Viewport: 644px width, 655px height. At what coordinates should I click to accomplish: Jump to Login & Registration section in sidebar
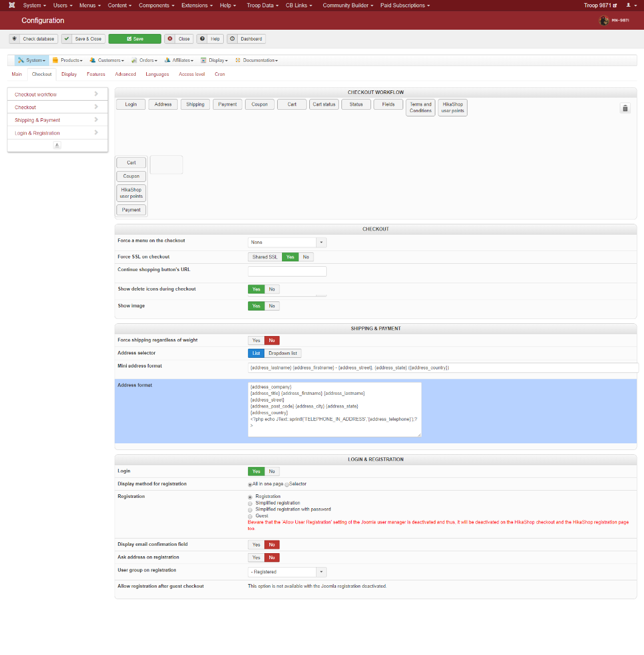(58, 133)
